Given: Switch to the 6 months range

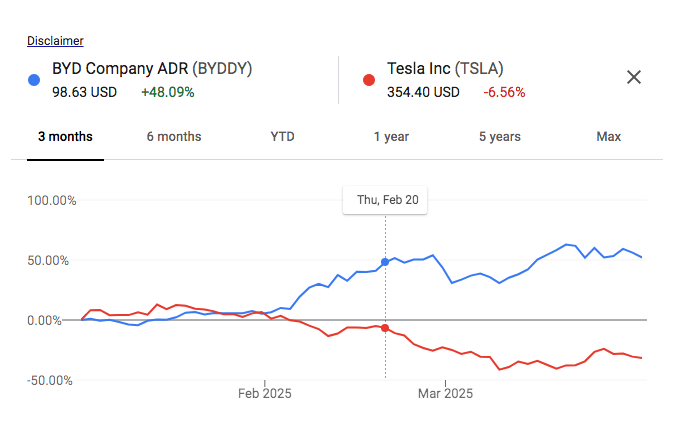Looking at the screenshot, I should [173, 137].
